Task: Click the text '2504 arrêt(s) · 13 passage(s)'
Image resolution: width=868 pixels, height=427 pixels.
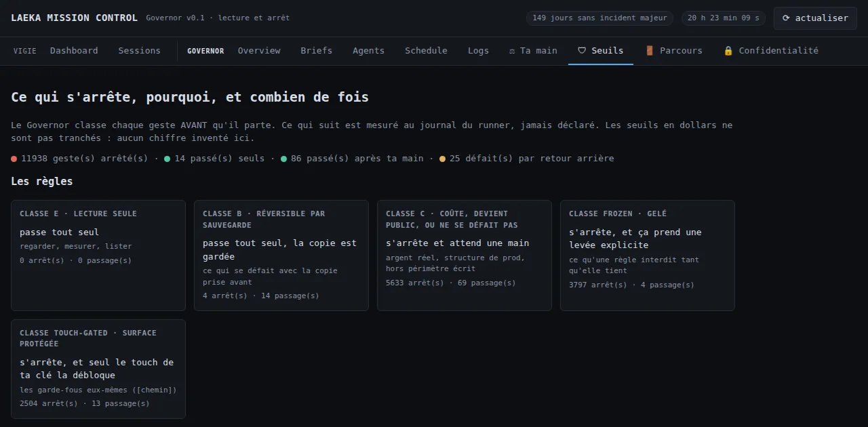Action: tap(85, 404)
